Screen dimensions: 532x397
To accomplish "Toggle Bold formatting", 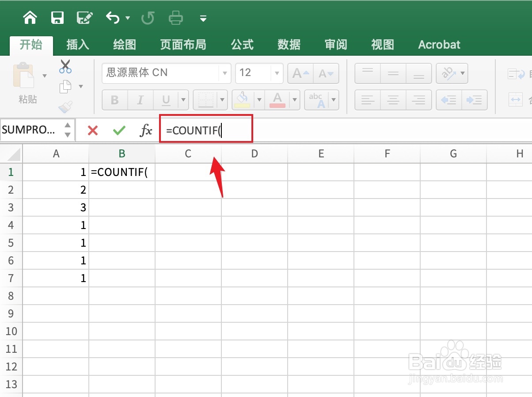I will pos(114,99).
